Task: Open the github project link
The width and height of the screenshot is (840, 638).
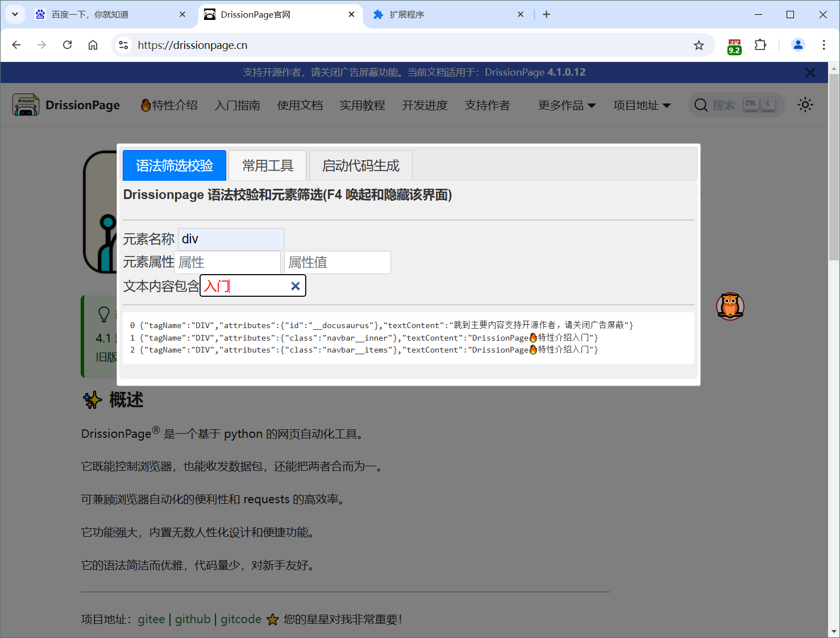Action: 193,619
